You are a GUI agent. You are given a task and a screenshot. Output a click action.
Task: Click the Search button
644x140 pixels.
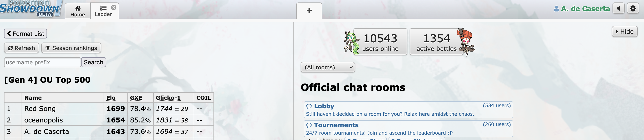[93, 62]
